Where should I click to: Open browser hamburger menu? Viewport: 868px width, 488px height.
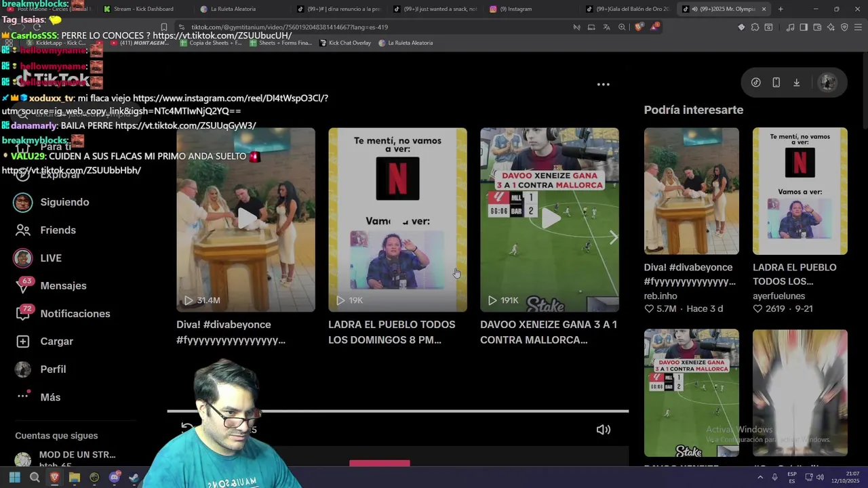tap(858, 27)
